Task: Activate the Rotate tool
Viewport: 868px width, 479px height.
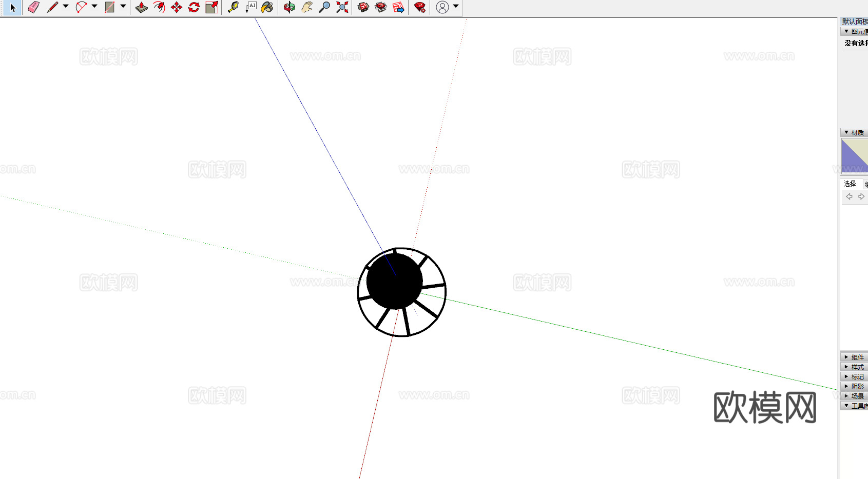Action: [x=194, y=7]
